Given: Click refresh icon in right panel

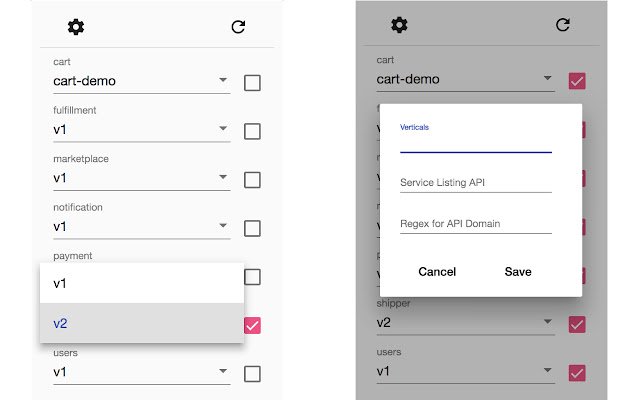Looking at the screenshot, I should click(x=562, y=25).
